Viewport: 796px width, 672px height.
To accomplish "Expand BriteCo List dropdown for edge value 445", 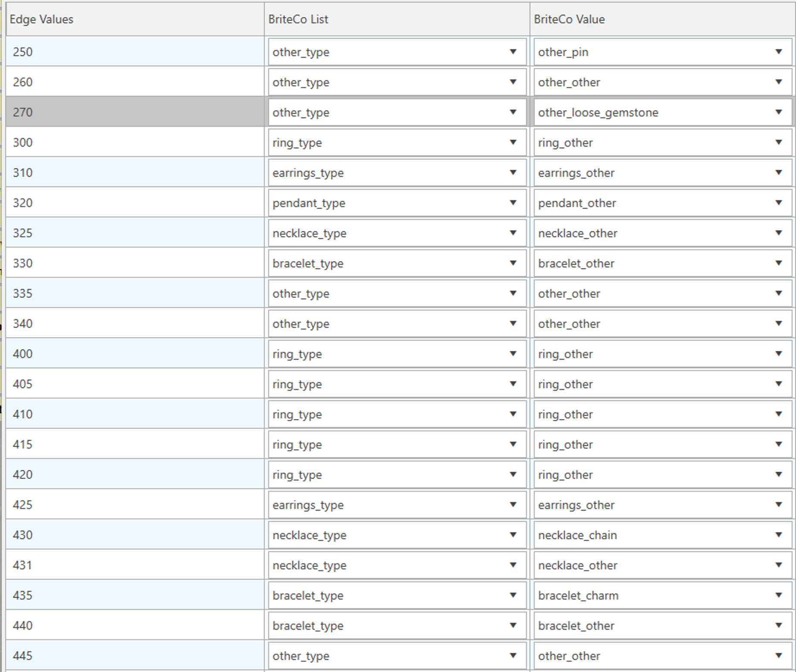I will [513, 656].
